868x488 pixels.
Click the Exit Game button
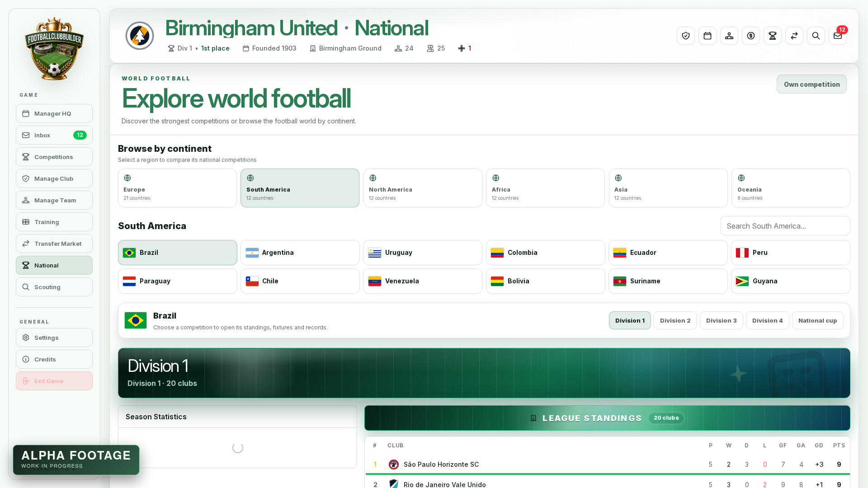pyautogui.click(x=54, y=381)
